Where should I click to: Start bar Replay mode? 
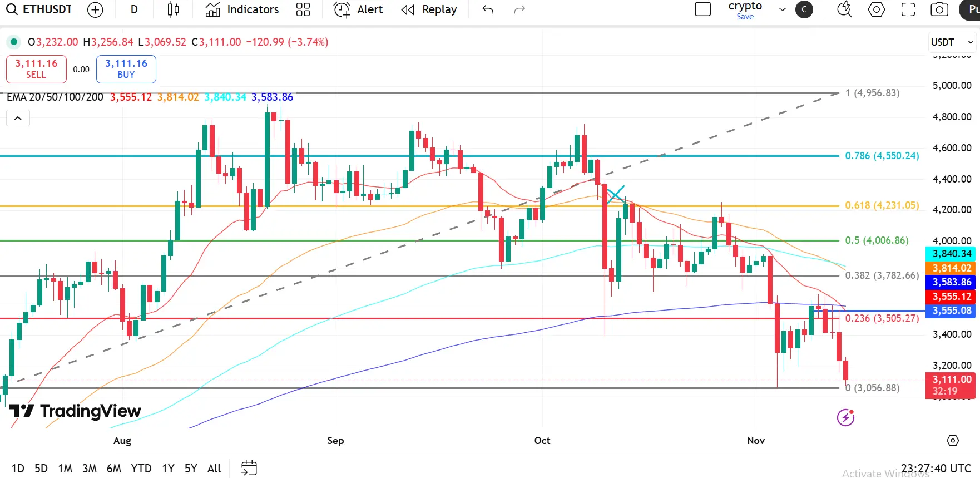[429, 9]
